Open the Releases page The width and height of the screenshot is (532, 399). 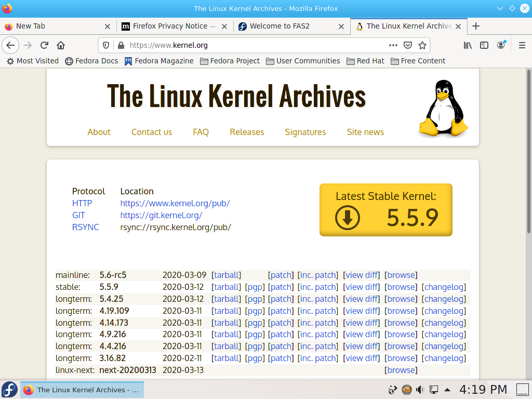point(247,132)
